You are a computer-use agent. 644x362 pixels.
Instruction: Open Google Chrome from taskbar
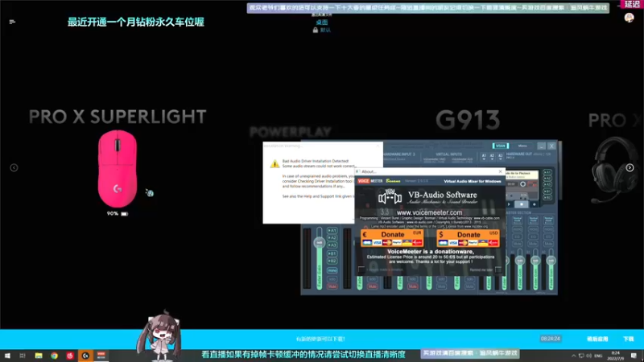[x=54, y=356]
